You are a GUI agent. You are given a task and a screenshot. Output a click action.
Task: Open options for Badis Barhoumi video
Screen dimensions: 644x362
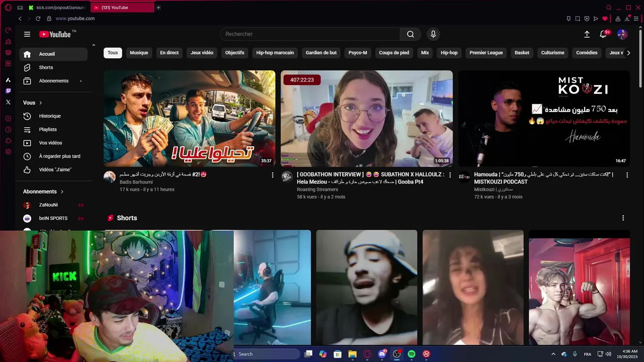273,175
